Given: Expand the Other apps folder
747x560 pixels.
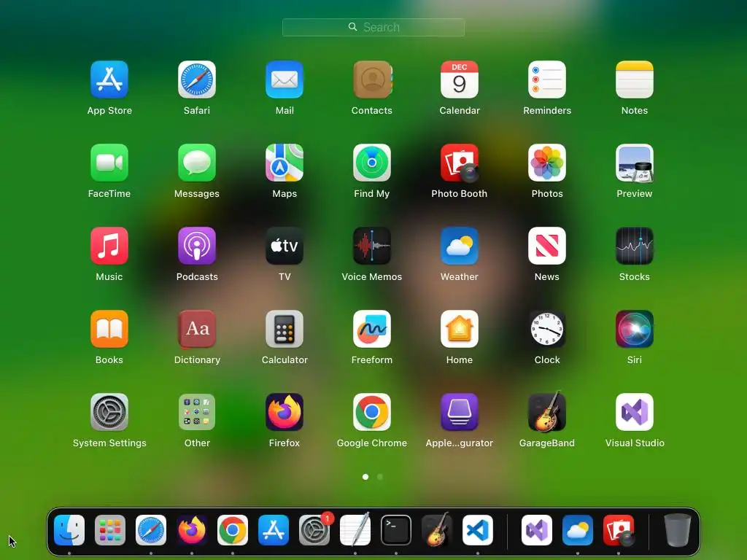Looking at the screenshot, I should [x=197, y=412].
